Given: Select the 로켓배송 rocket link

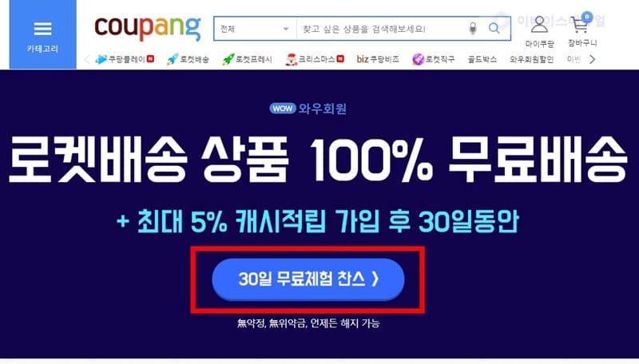Looking at the screenshot, I should (x=188, y=59).
